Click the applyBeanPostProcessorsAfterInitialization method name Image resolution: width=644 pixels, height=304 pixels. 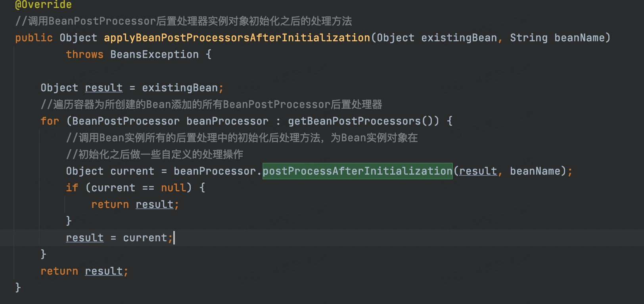click(x=237, y=38)
